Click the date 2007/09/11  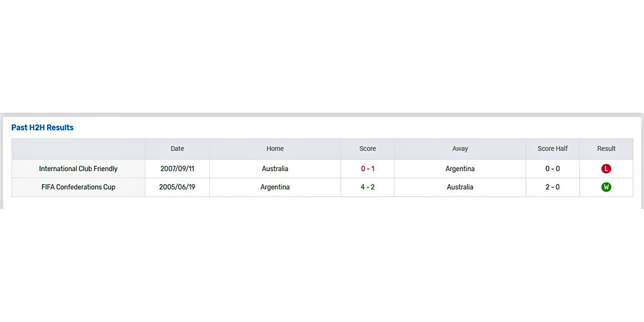(177, 169)
